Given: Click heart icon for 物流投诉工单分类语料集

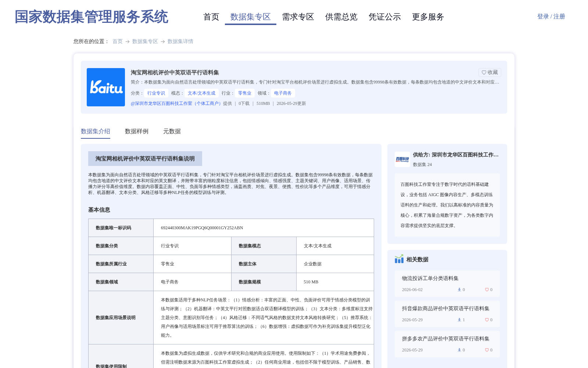Looking at the screenshot, I should (x=487, y=290).
